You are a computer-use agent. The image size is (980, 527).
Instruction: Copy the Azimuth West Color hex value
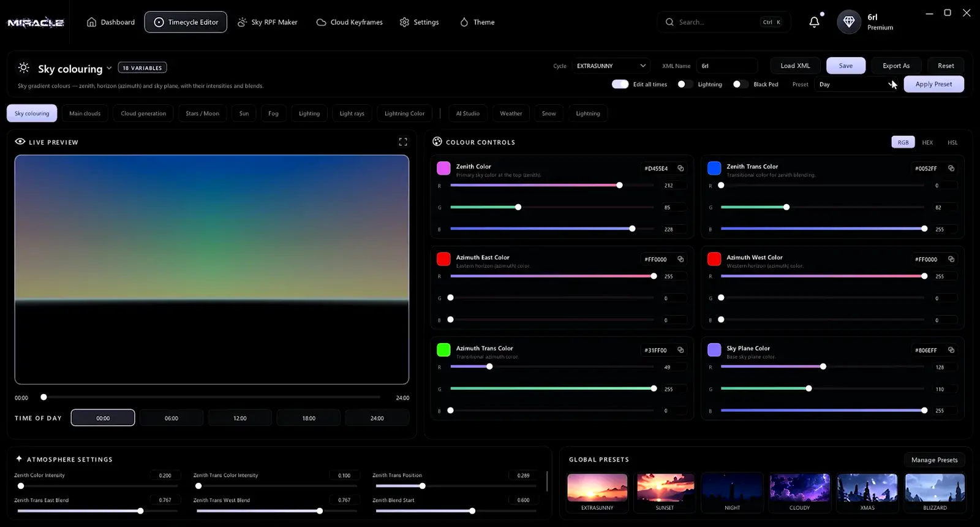[951, 259]
